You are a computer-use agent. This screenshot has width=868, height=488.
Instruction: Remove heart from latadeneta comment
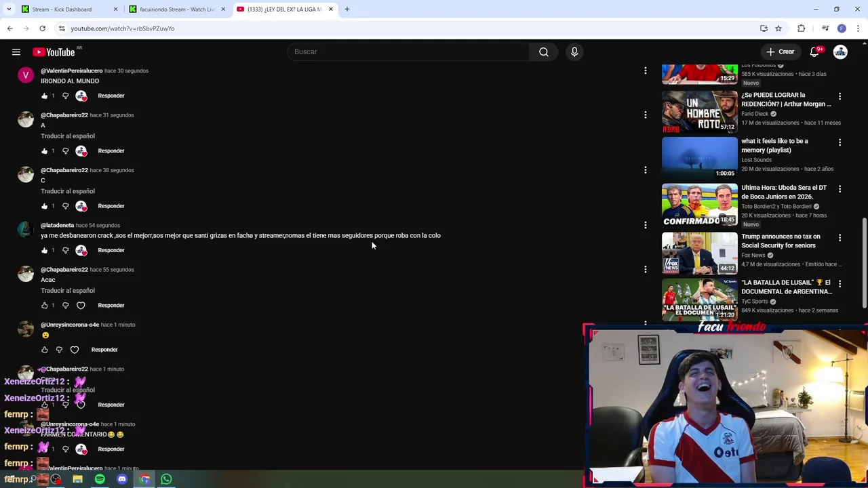(x=81, y=250)
